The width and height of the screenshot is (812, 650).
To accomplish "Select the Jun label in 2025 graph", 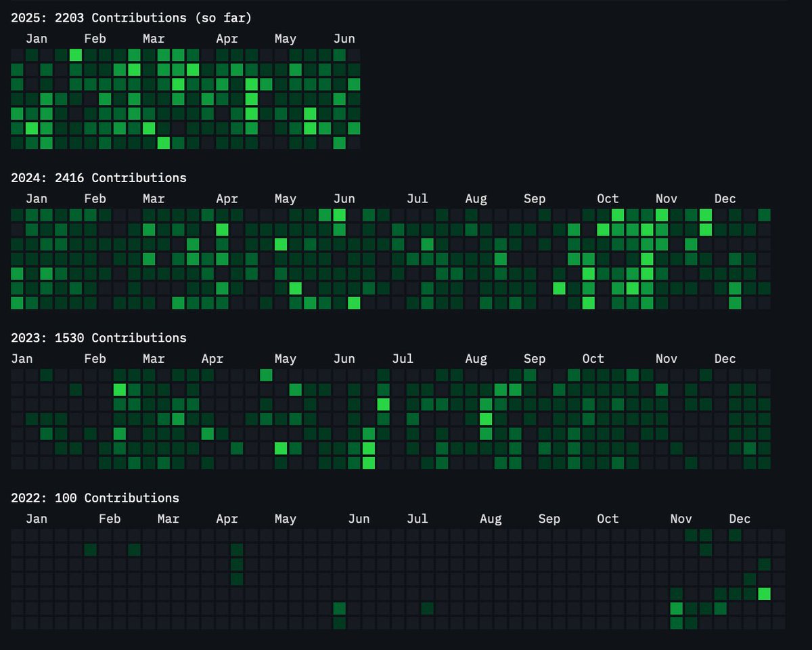I will 344,39.
